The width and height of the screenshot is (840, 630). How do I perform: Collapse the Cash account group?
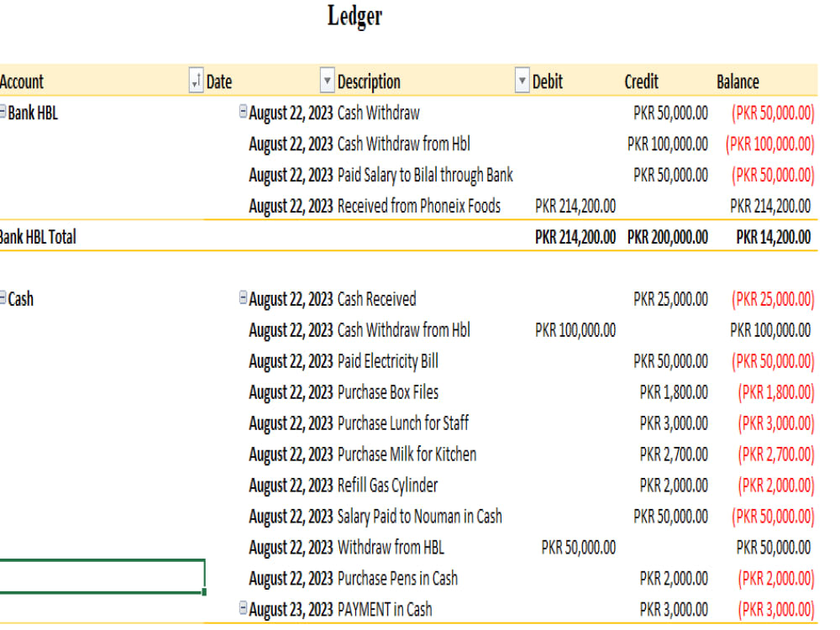[3, 299]
